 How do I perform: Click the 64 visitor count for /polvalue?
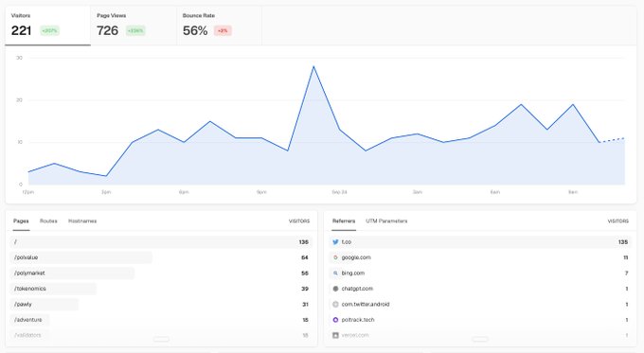[305, 257]
